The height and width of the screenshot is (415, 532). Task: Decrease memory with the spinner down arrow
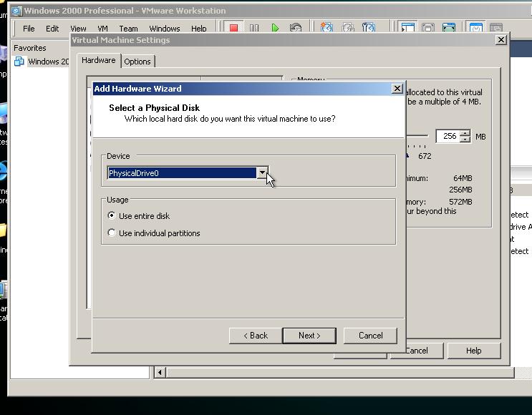point(465,140)
